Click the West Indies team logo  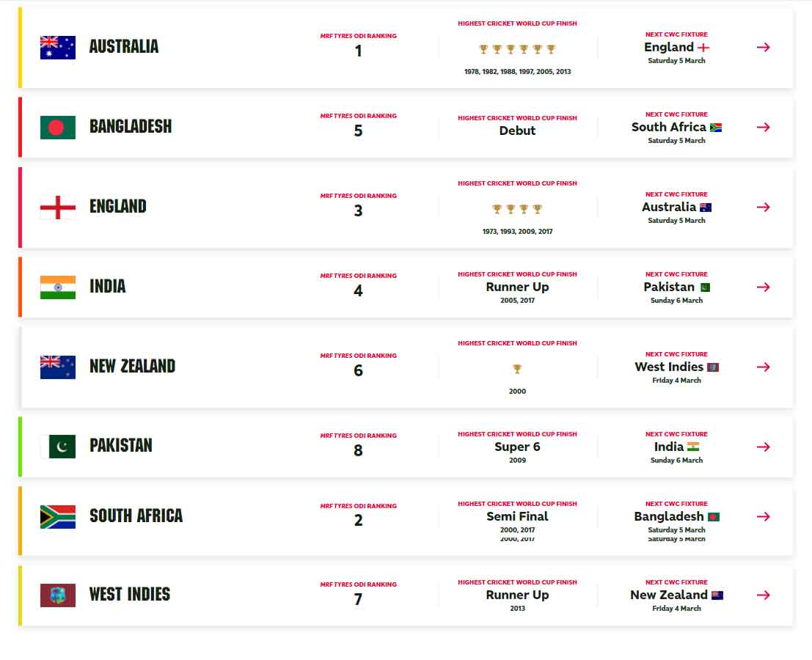coord(57,595)
